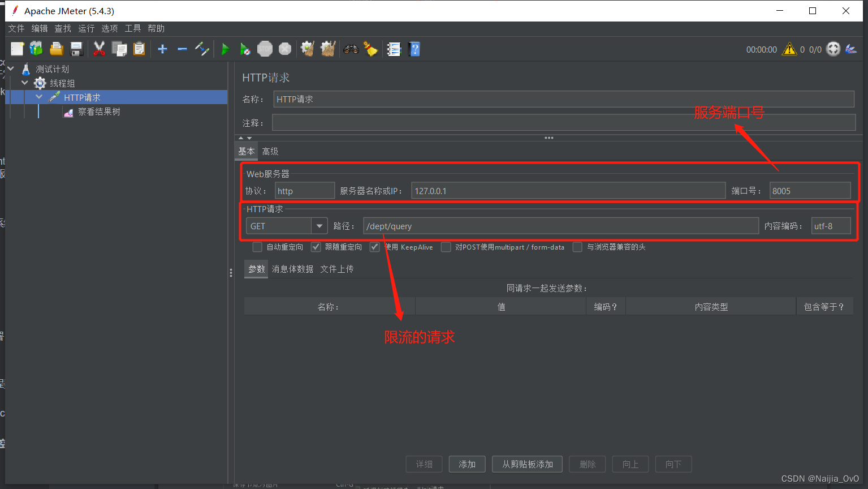Select the 参数 tab
Viewport: 868px width, 489px height.
[x=257, y=269]
